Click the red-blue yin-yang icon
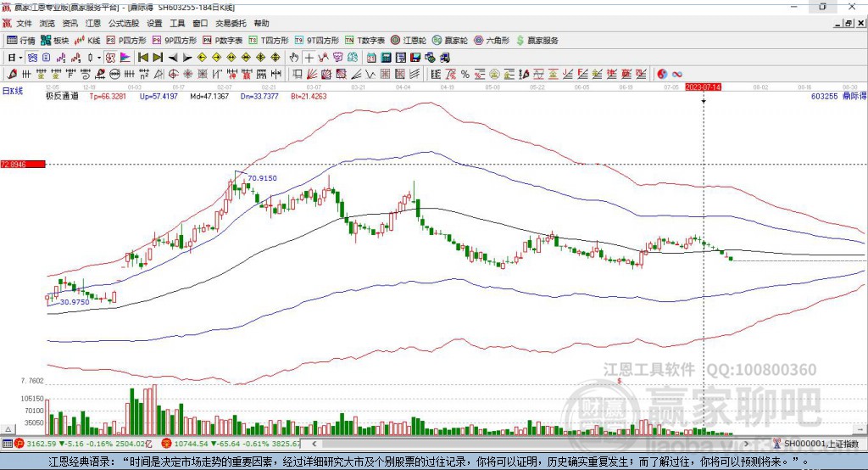868x470 pixels. tap(662, 75)
